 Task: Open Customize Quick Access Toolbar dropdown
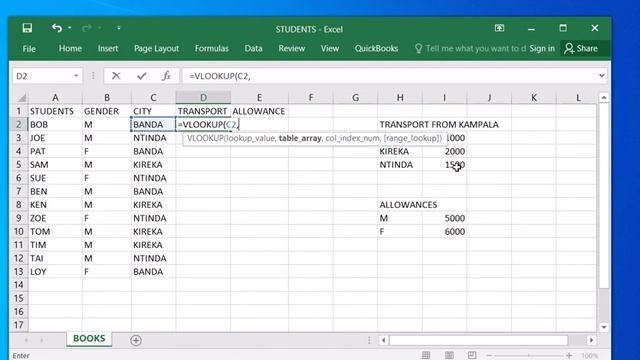pos(119,28)
